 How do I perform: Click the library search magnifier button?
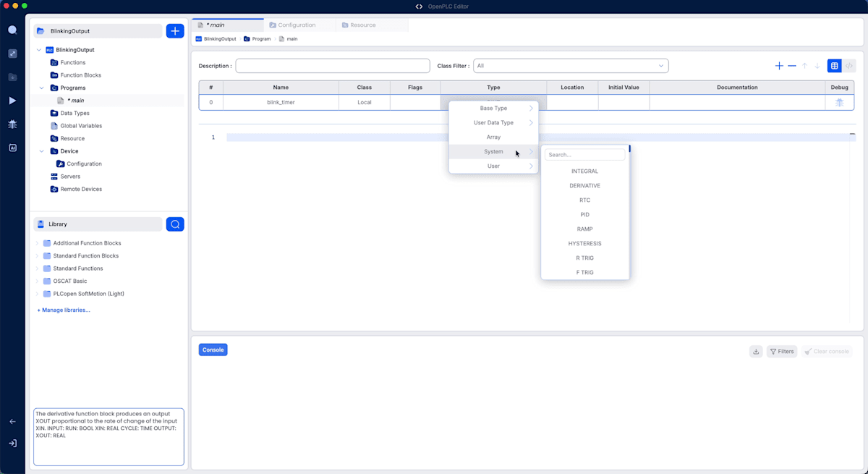click(x=175, y=224)
